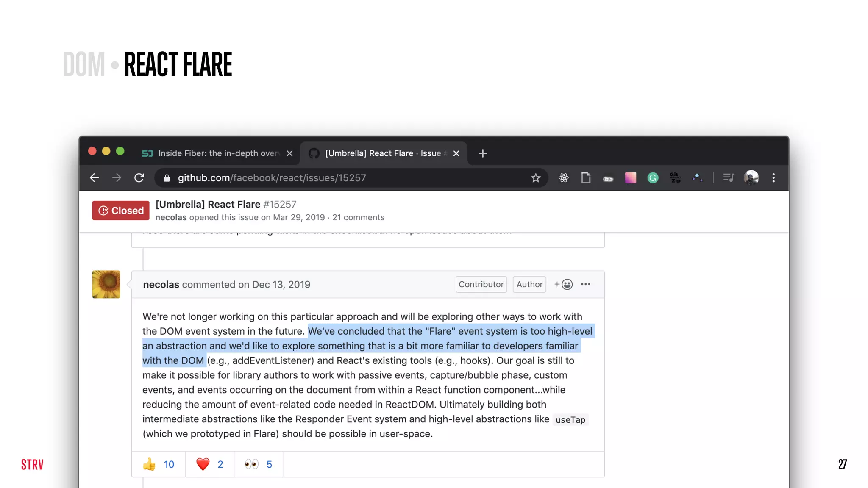Bookmark page with the star icon
Viewport: 868px width, 488px height.
point(536,178)
